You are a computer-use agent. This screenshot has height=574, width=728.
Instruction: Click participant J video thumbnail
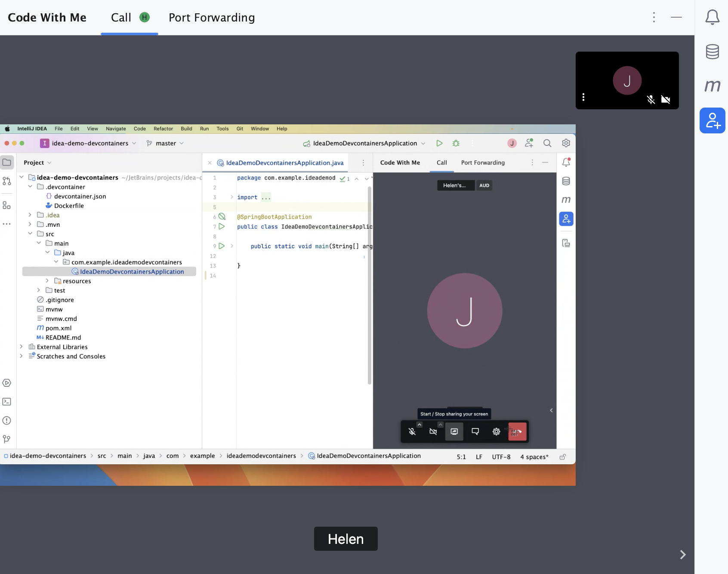[627, 80]
